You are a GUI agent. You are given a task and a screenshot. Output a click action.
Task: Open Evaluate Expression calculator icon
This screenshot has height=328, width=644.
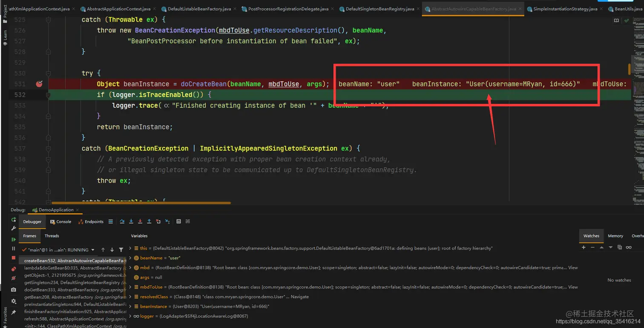point(178,222)
